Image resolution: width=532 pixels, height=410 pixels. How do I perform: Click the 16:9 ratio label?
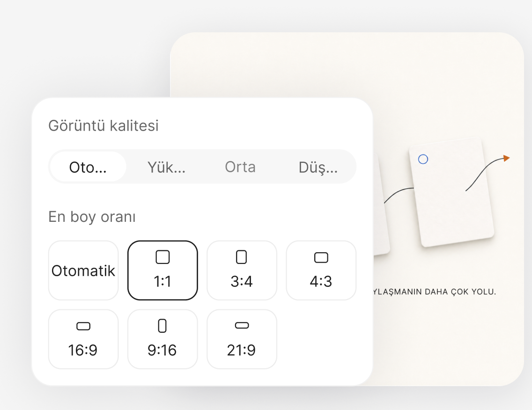tap(83, 350)
